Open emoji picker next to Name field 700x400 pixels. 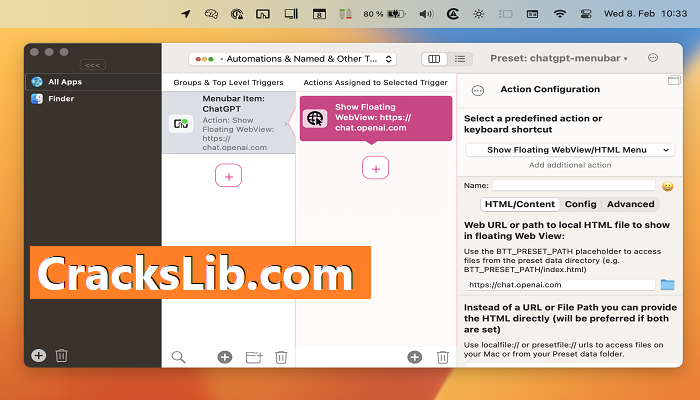click(x=667, y=186)
